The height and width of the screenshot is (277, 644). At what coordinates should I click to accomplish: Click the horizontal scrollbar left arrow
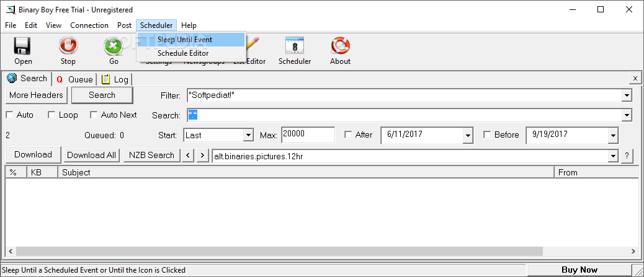(11, 251)
